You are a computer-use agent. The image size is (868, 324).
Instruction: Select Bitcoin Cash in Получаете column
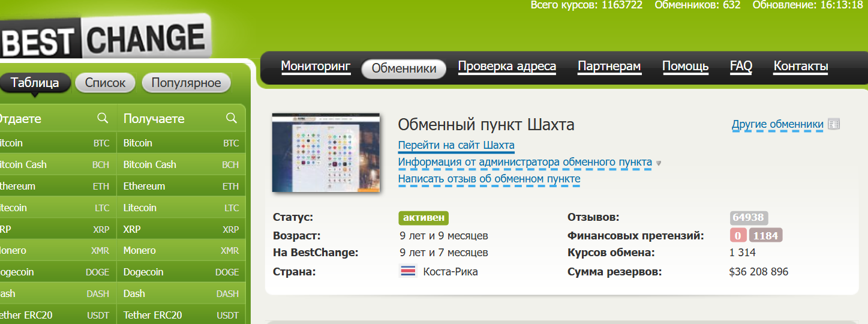point(181,164)
